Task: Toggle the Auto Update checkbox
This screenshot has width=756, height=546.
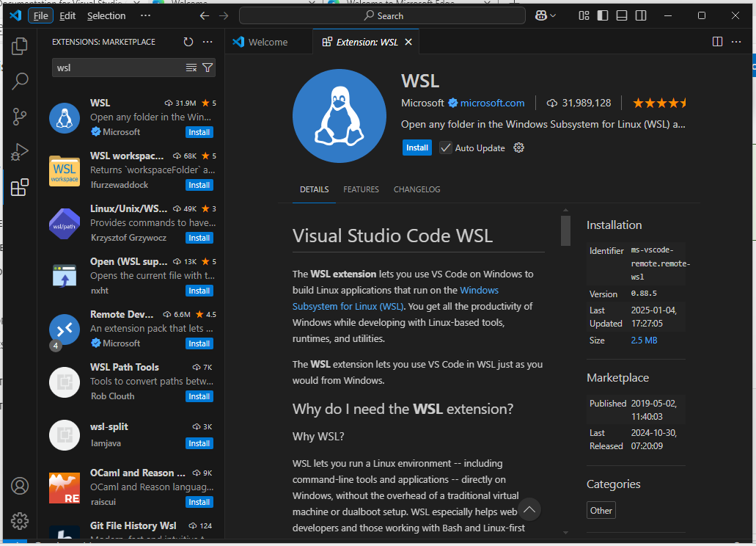Action: tap(446, 148)
